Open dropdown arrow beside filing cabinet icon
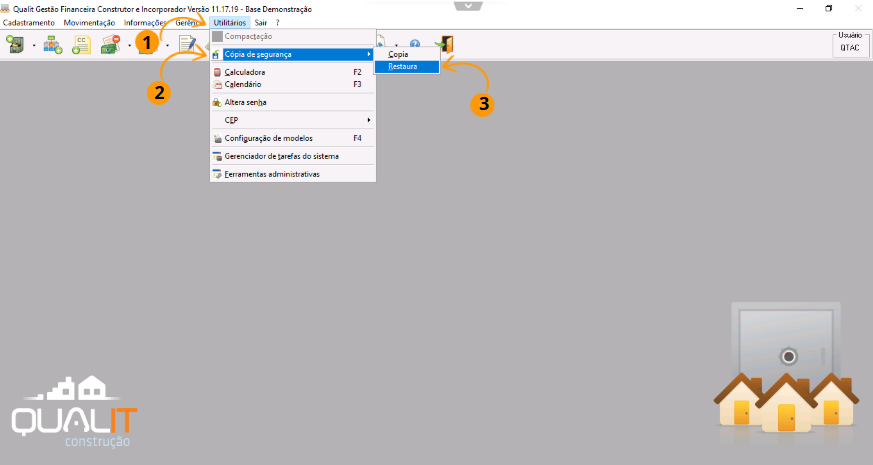 pyautogui.click(x=34, y=45)
